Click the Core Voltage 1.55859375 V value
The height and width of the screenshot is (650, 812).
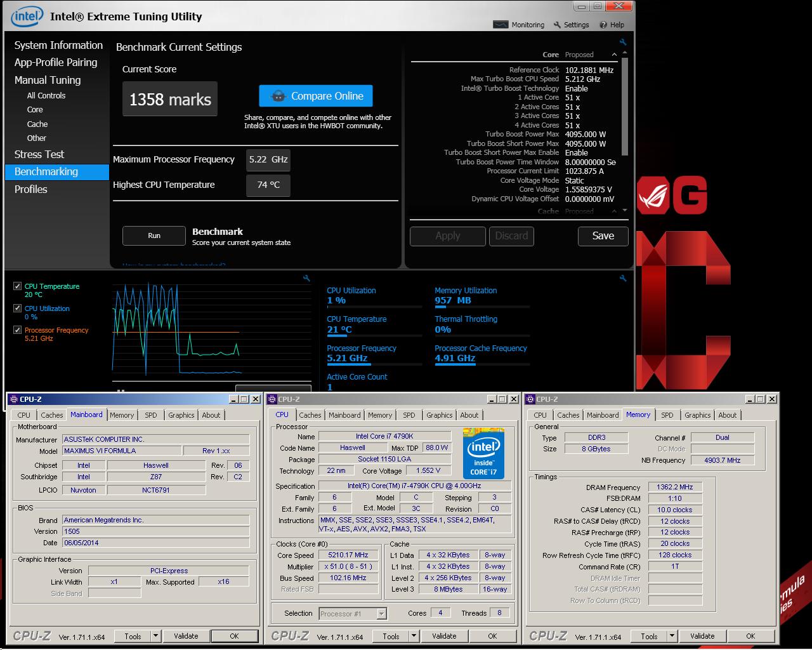[x=589, y=190]
